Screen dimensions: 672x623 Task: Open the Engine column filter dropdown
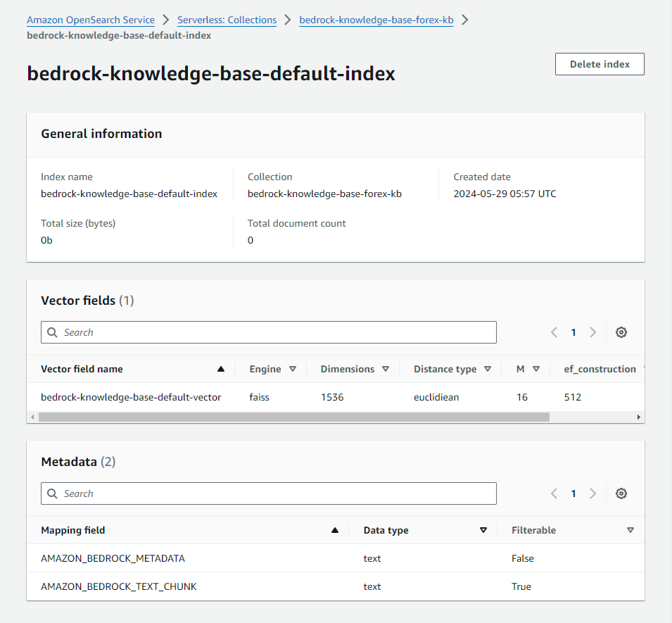(293, 368)
